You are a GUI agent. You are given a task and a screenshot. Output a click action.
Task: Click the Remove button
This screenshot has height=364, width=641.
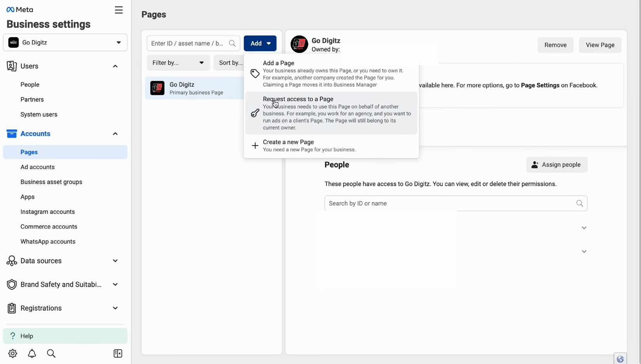tap(555, 45)
